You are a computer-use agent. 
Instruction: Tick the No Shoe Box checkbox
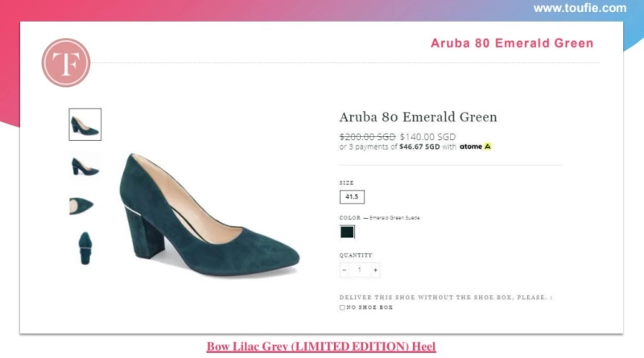pyautogui.click(x=342, y=307)
